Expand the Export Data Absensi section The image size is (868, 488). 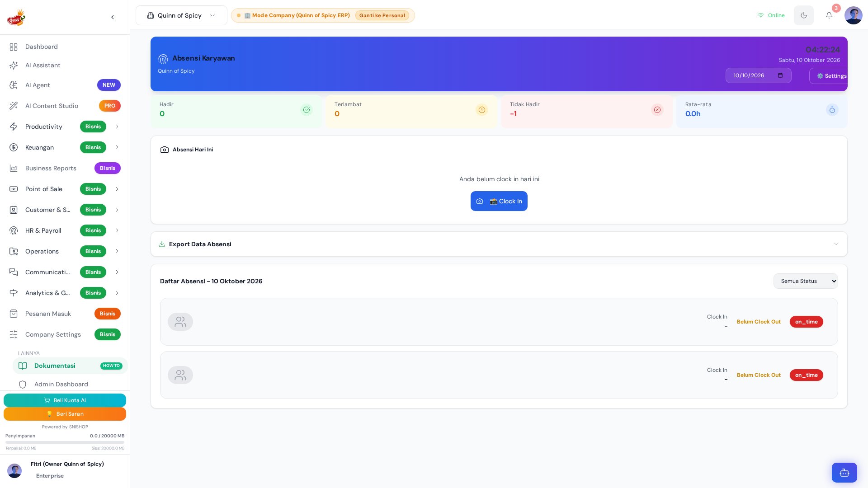pyautogui.click(x=499, y=244)
